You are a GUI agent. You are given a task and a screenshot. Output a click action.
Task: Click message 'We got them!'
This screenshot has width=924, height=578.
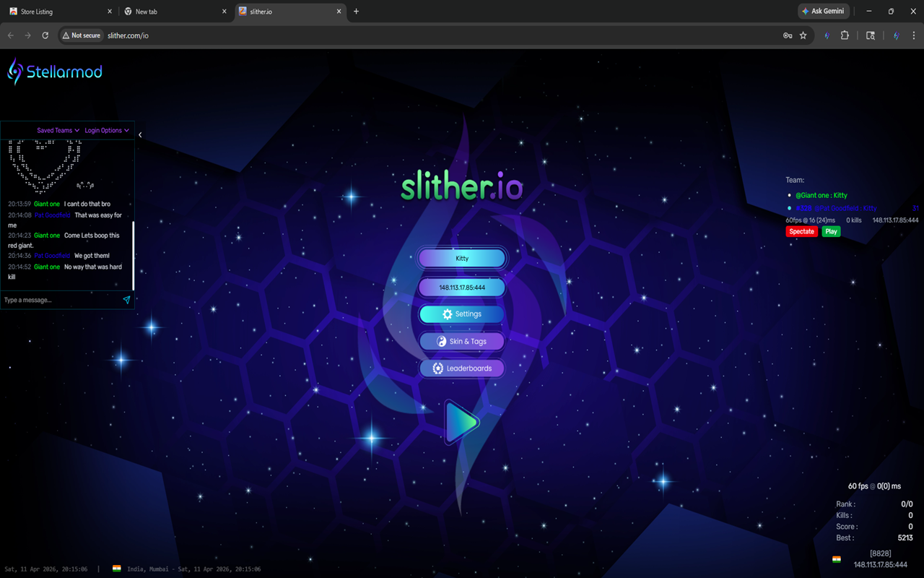(92, 256)
